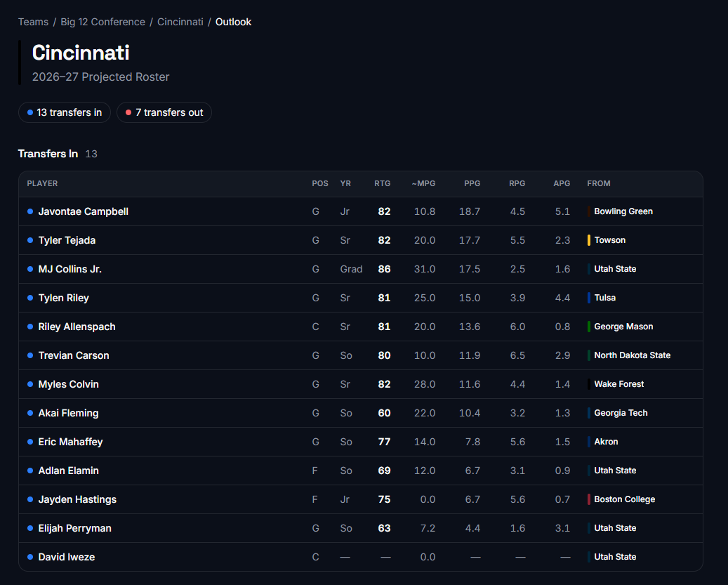Screen dimensions: 728x585
Task: Sort by the POS column header
Action: pyautogui.click(x=320, y=183)
